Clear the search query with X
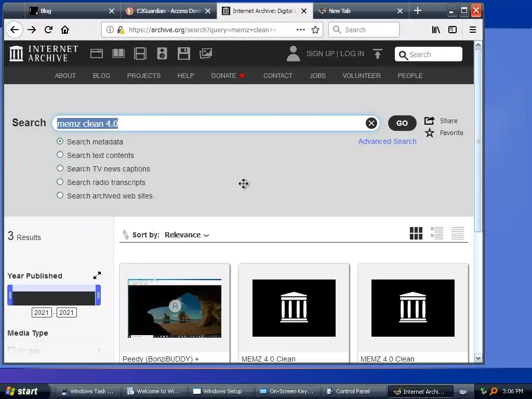This screenshot has height=399, width=532. 371,123
